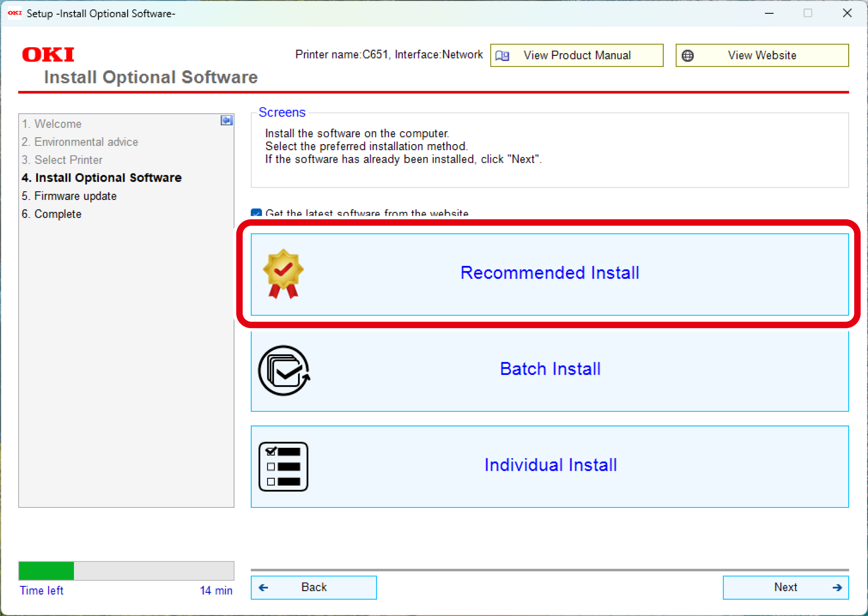Click '14 min' remaining time value

click(216, 590)
